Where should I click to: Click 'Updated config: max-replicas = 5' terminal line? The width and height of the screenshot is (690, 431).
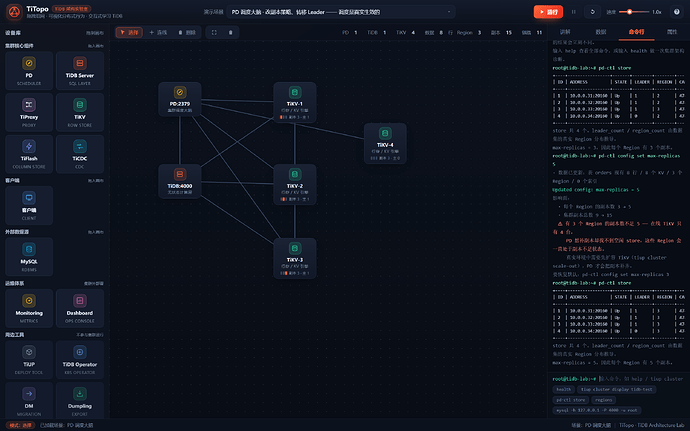pyautogui.click(x=596, y=190)
